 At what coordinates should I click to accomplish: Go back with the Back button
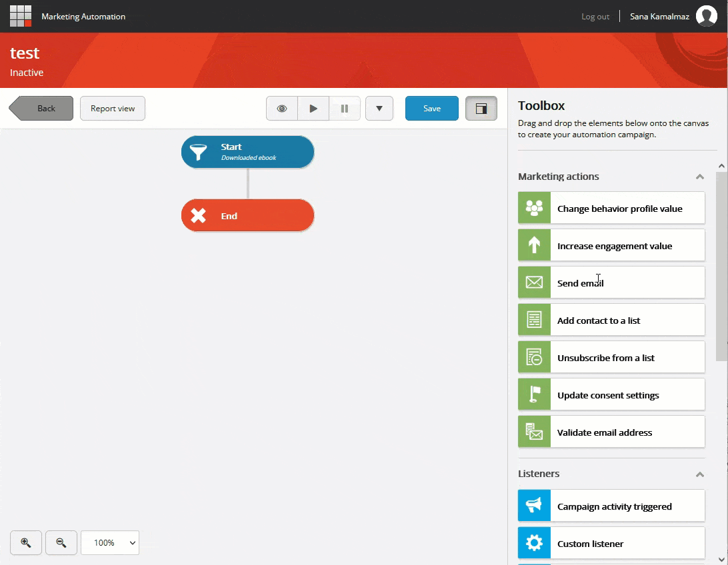point(41,109)
